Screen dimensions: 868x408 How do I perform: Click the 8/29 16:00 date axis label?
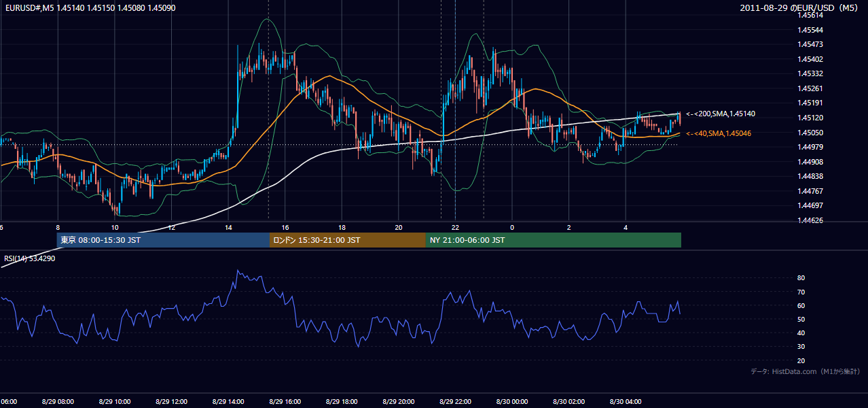tap(285, 402)
